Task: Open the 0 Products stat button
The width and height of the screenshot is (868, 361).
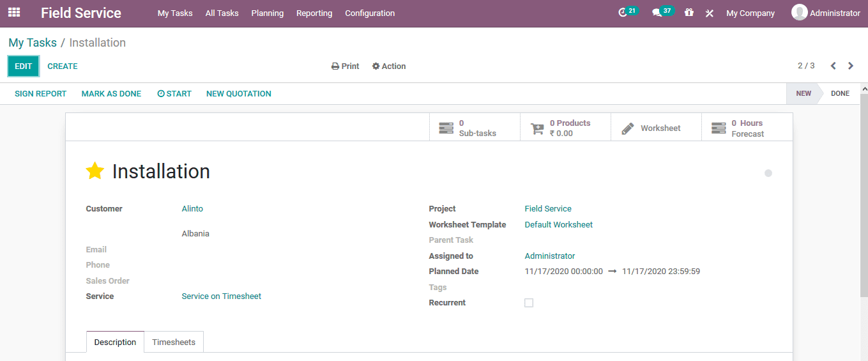Action: pos(566,128)
